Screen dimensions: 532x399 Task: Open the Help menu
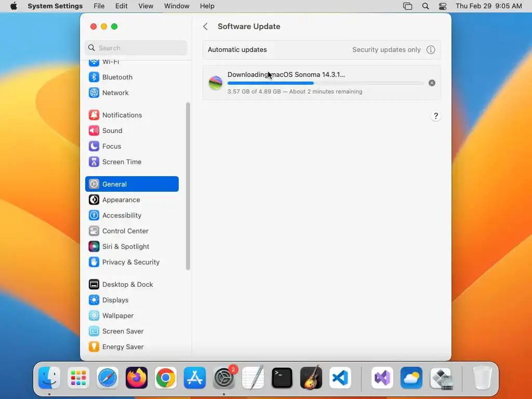pos(207,6)
